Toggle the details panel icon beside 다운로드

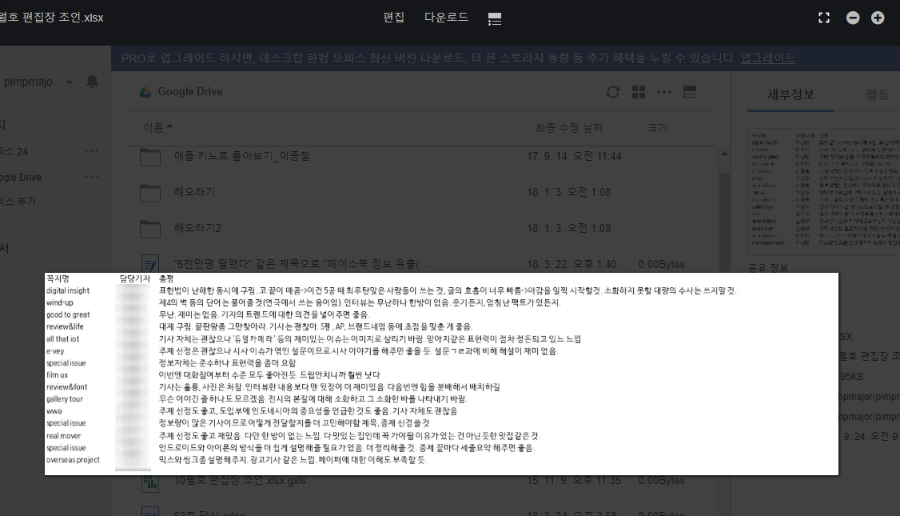pos(494,19)
